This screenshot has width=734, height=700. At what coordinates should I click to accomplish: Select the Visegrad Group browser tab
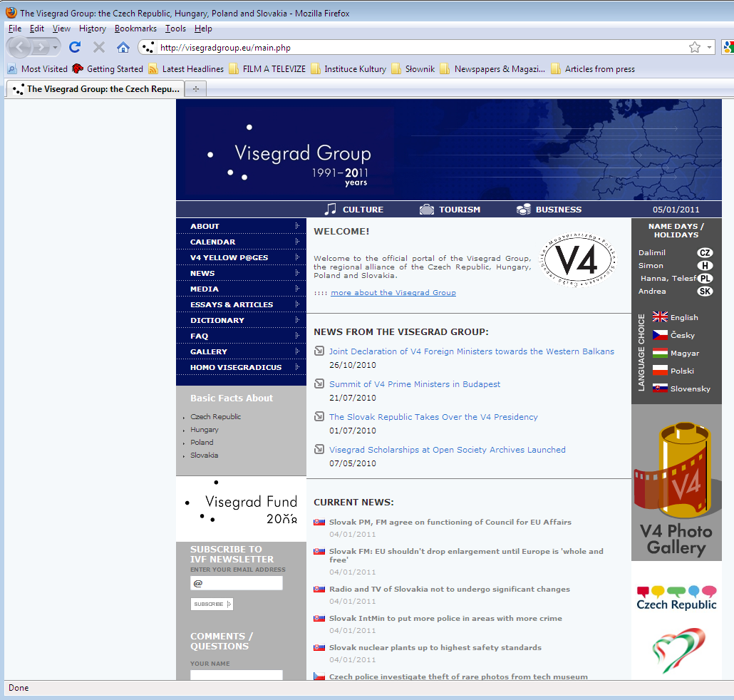(95, 89)
